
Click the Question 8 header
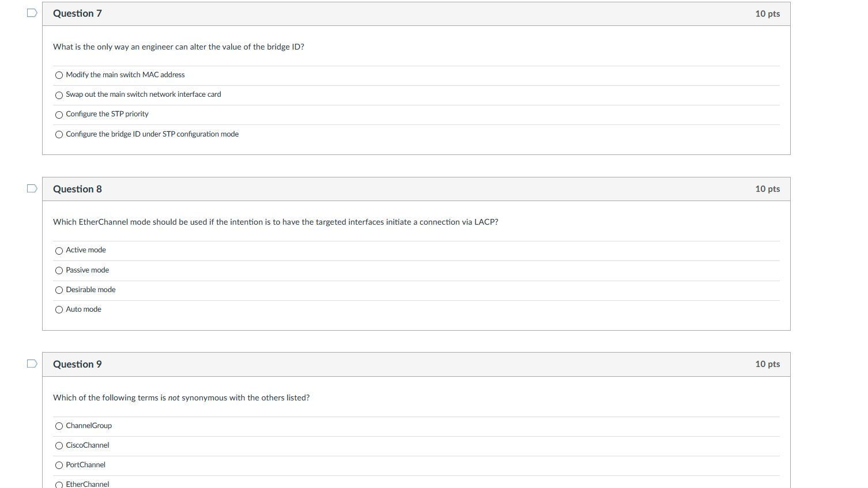pos(77,188)
